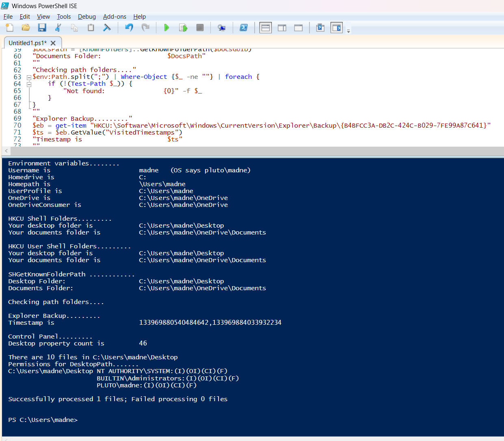Screen dimensions: 504x441
Task: Show script pane on the right layout
Action: click(x=282, y=28)
